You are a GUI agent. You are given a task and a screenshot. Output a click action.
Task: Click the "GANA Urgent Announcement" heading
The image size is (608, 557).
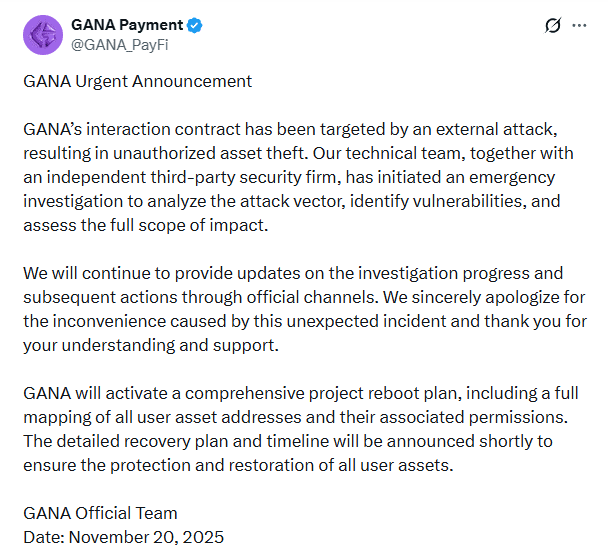(x=138, y=81)
